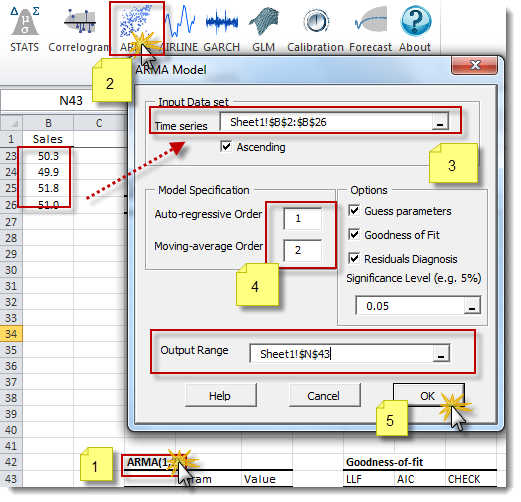This screenshot has height=502, width=521.
Task: Select the GARCH model icon
Action: click(222, 29)
